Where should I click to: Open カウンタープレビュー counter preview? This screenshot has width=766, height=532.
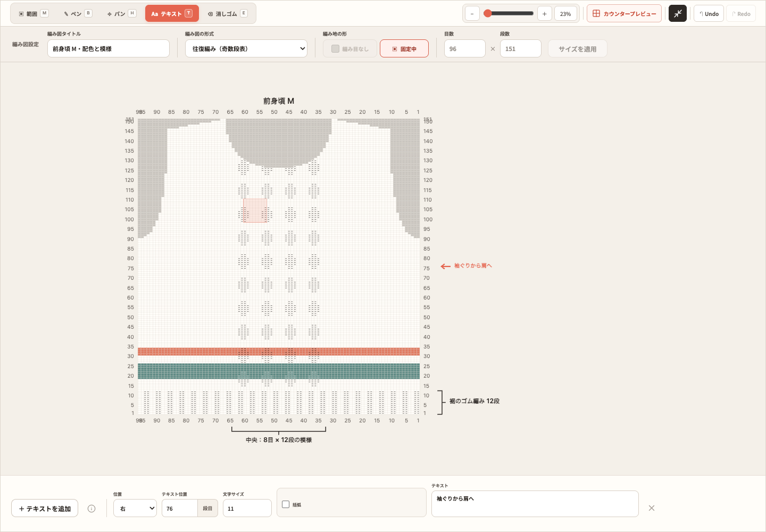pos(624,14)
